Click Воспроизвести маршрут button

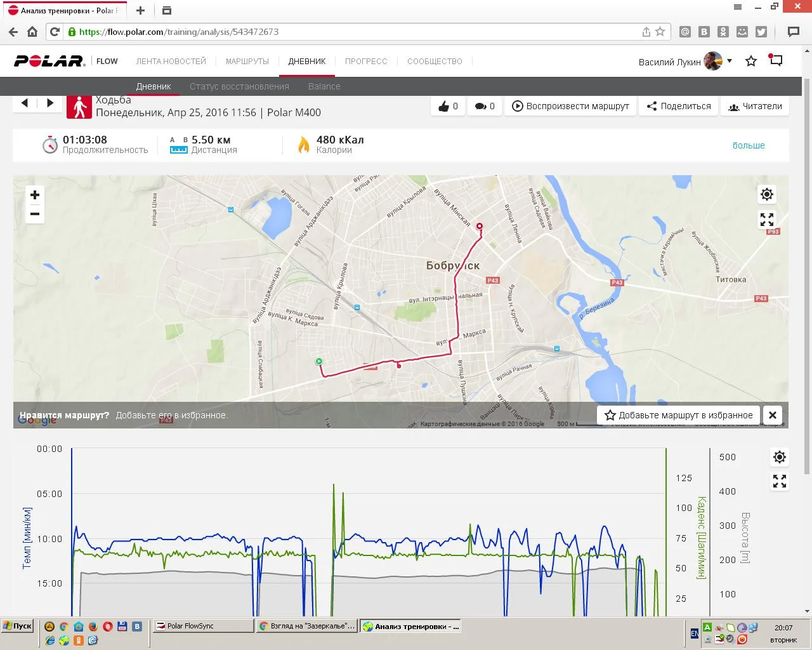click(570, 106)
